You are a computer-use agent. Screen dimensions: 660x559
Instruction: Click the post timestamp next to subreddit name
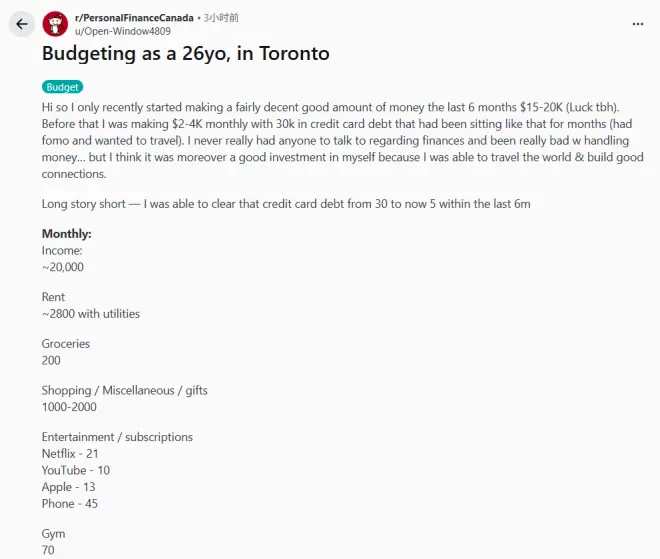221,18
